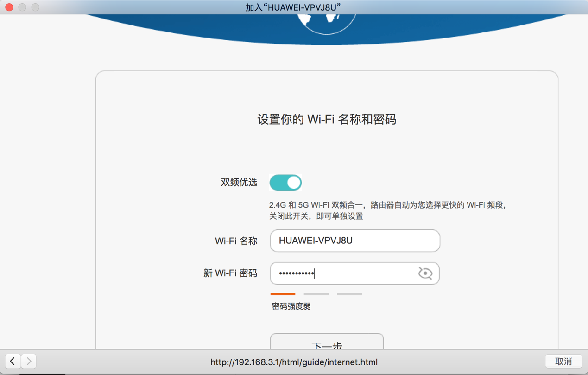This screenshot has height=375, width=588.
Task: Go forward with the right arrow button
Action: point(29,361)
